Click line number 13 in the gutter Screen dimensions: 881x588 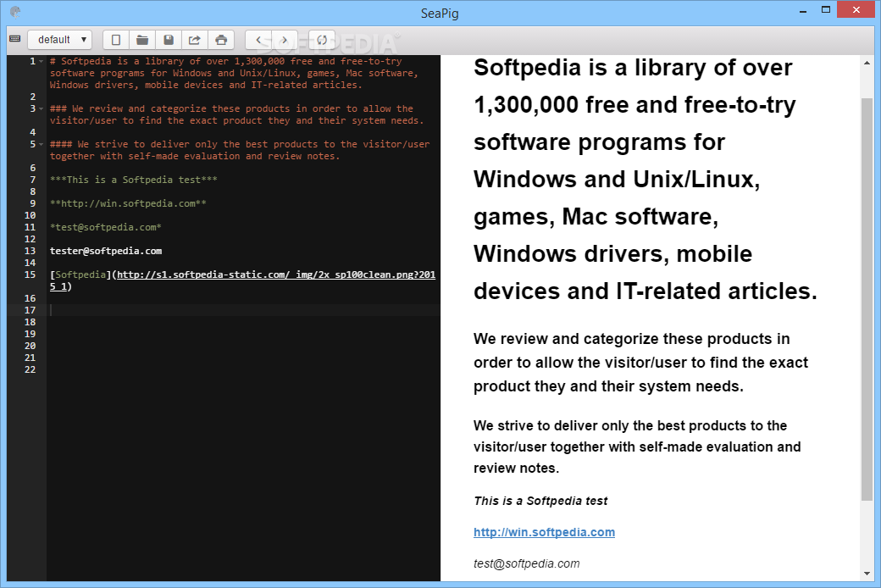30,252
